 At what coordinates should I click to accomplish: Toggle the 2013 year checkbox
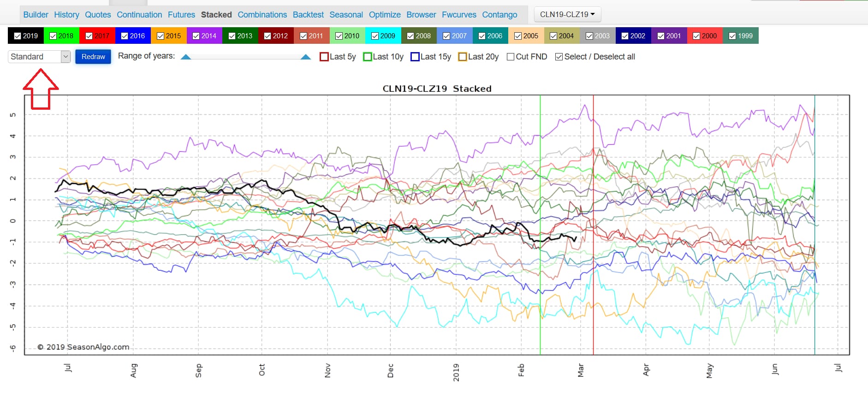232,36
